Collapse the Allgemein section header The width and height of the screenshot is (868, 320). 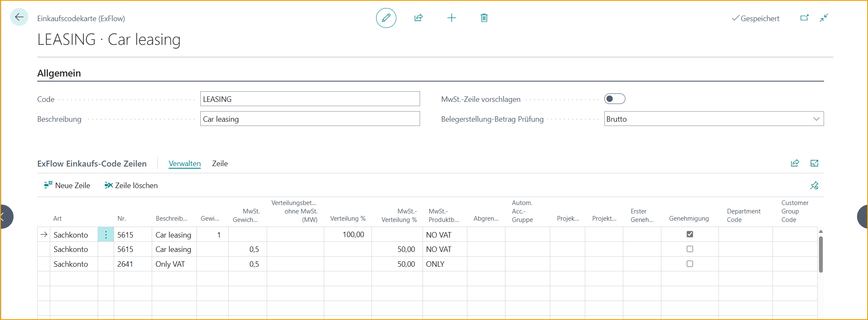59,73
